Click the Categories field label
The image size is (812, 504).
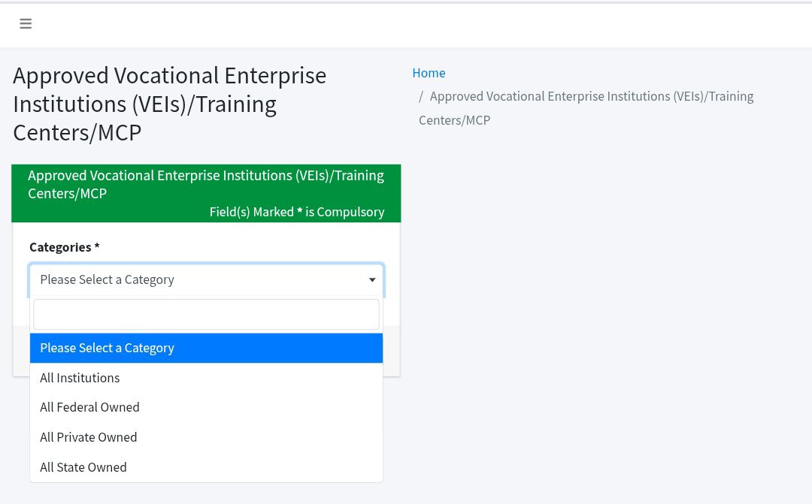(60, 247)
